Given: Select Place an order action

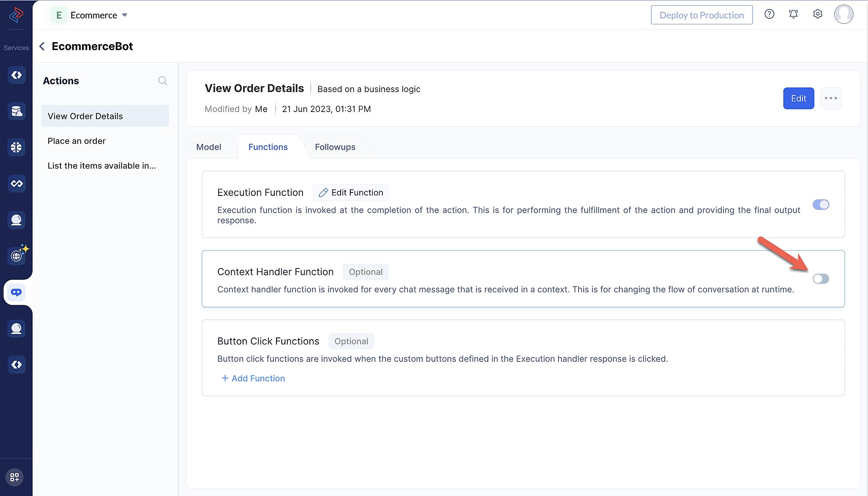Looking at the screenshot, I should coord(76,141).
